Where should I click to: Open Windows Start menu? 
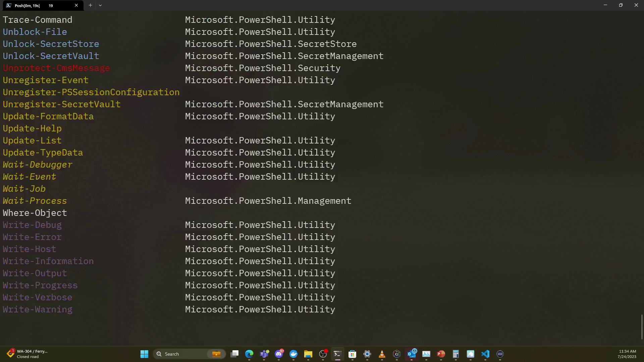(x=144, y=354)
